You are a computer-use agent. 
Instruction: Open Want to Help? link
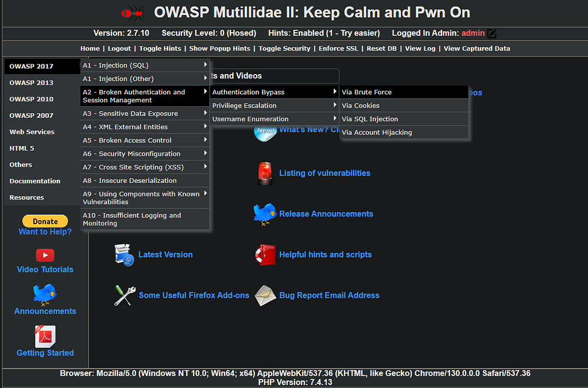click(x=45, y=232)
